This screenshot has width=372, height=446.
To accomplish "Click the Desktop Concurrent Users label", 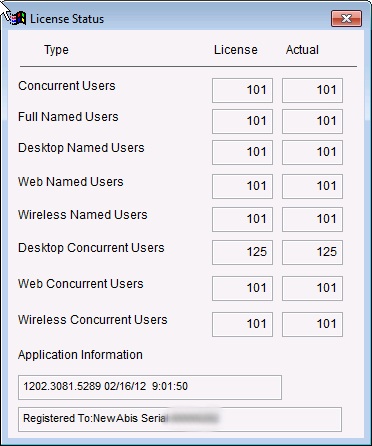I will [91, 248].
